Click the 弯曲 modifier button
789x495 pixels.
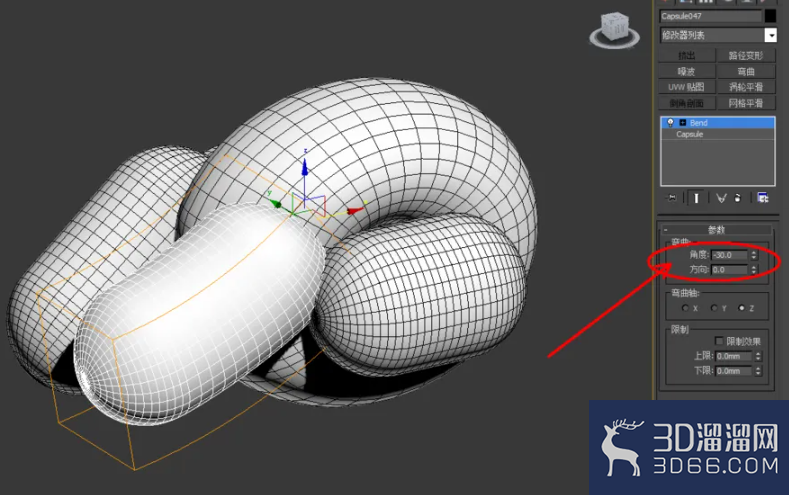pyautogui.click(x=746, y=71)
